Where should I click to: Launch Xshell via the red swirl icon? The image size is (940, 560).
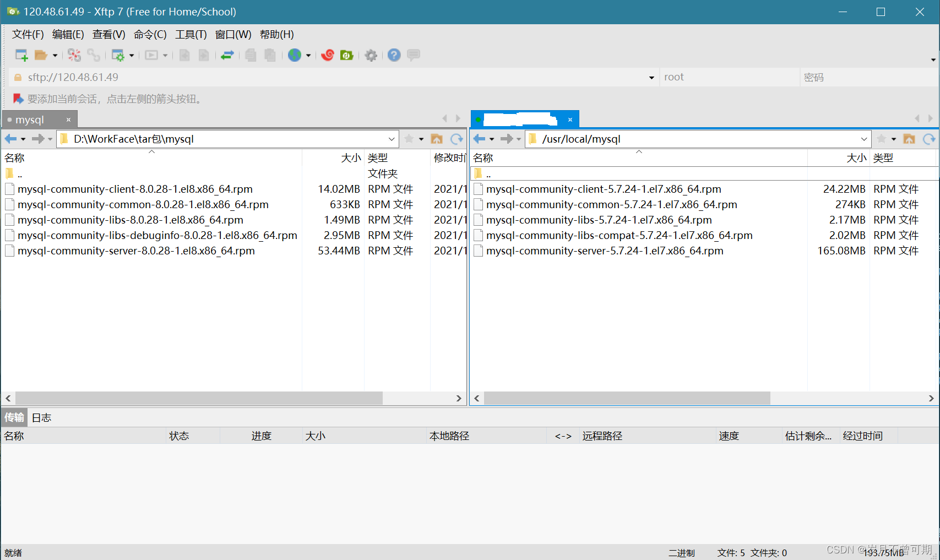click(x=328, y=55)
